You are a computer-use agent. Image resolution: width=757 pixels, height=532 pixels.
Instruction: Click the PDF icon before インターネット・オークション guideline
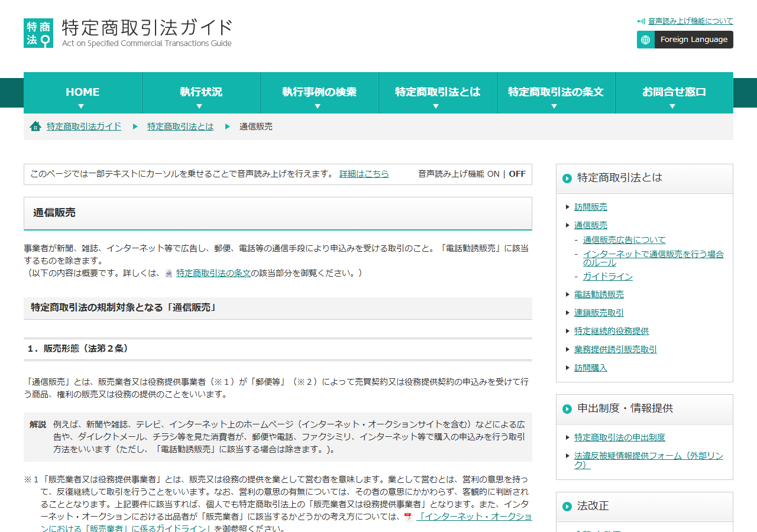click(x=408, y=517)
